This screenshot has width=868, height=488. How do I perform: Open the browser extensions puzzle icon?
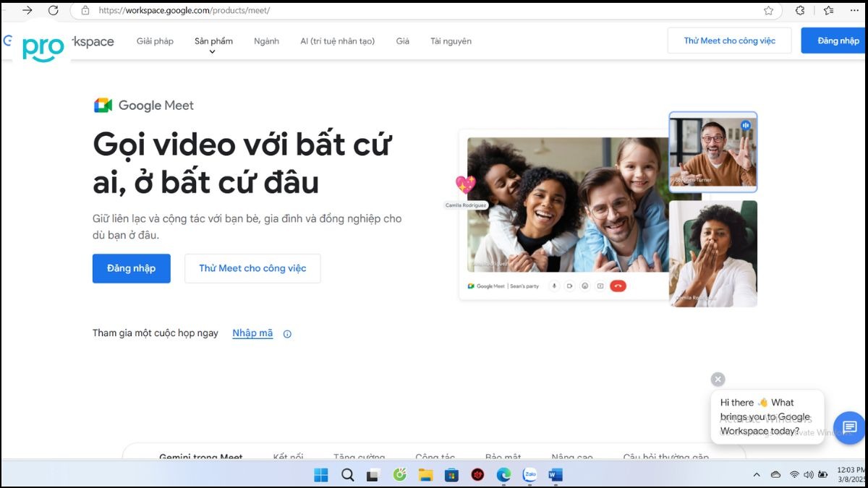(x=800, y=11)
